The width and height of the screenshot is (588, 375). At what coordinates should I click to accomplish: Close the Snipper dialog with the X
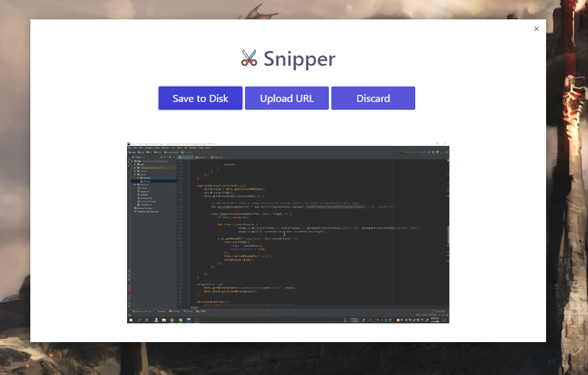[x=536, y=29]
